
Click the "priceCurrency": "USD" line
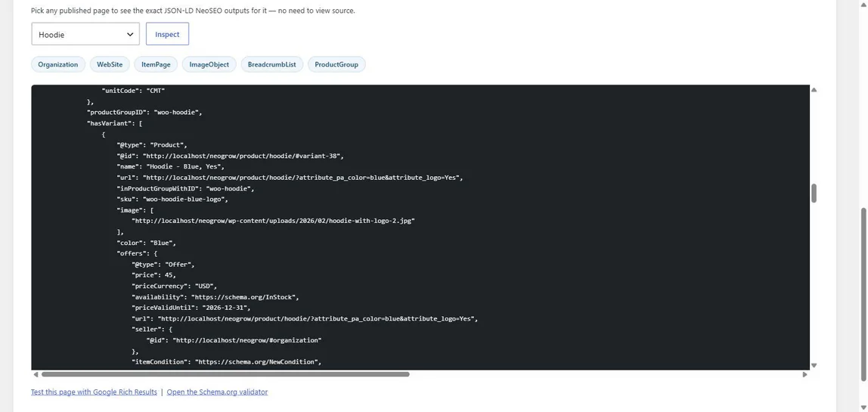point(174,286)
